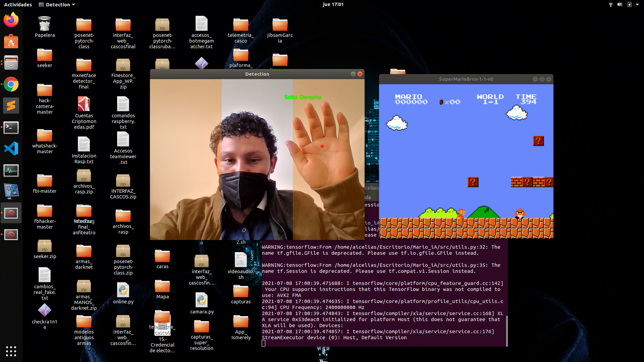Click the Actividades button
The image size is (644, 362).
click(x=18, y=4)
